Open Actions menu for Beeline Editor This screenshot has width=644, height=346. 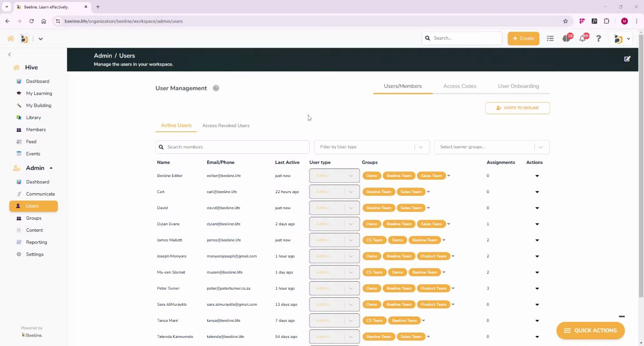[537, 176]
